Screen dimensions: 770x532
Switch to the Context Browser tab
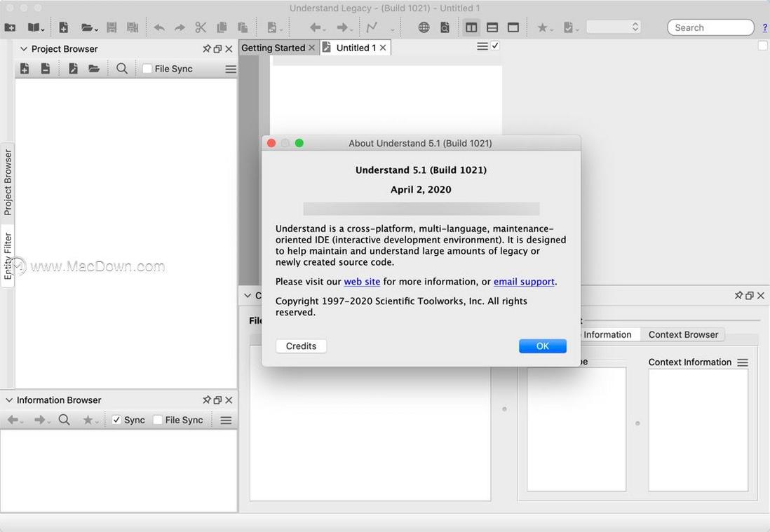(683, 335)
